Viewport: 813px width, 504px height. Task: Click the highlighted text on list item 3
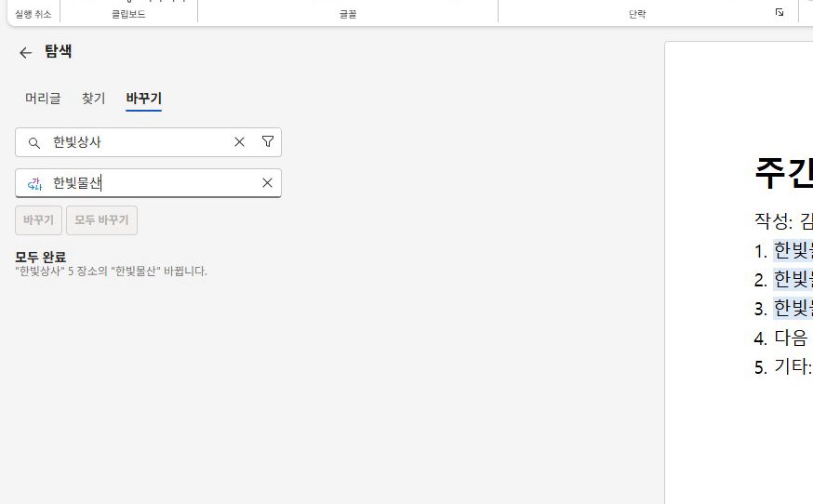(x=793, y=309)
